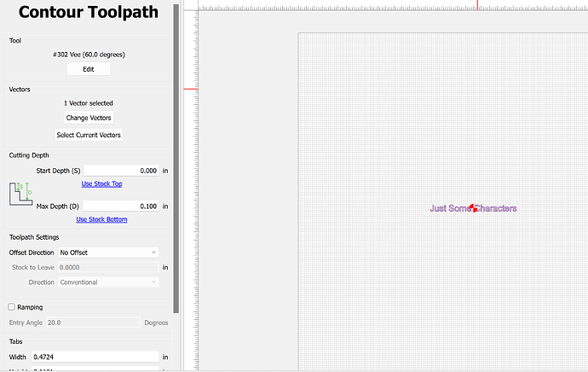Enable the Ramping checkbox
This screenshot has width=588, height=372.
[x=12, y=307]
